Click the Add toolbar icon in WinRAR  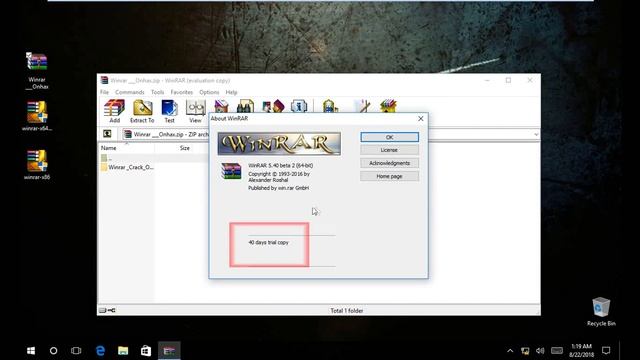114,111
